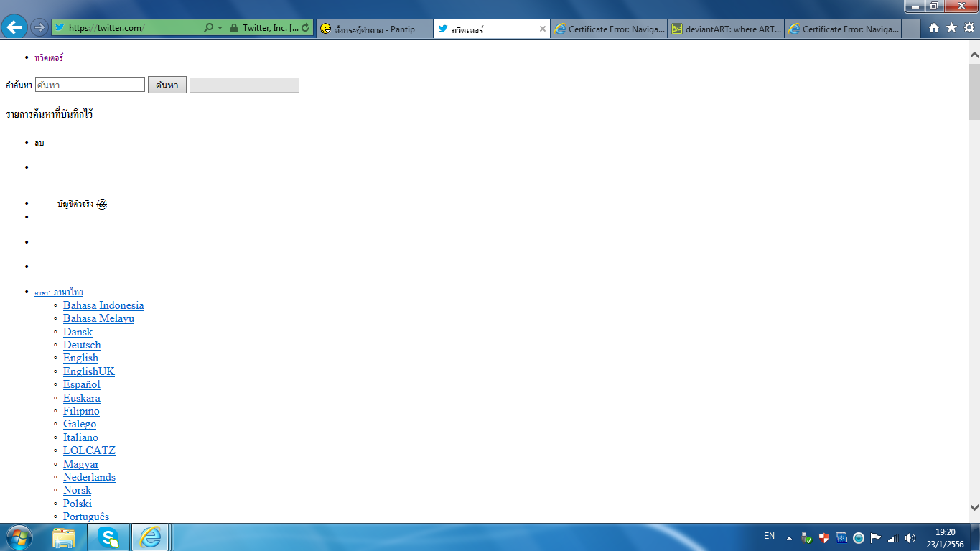This screenshot has height=551, width=980.
Task: Select the EnglishUK language link
Action: tap(89, 371)
